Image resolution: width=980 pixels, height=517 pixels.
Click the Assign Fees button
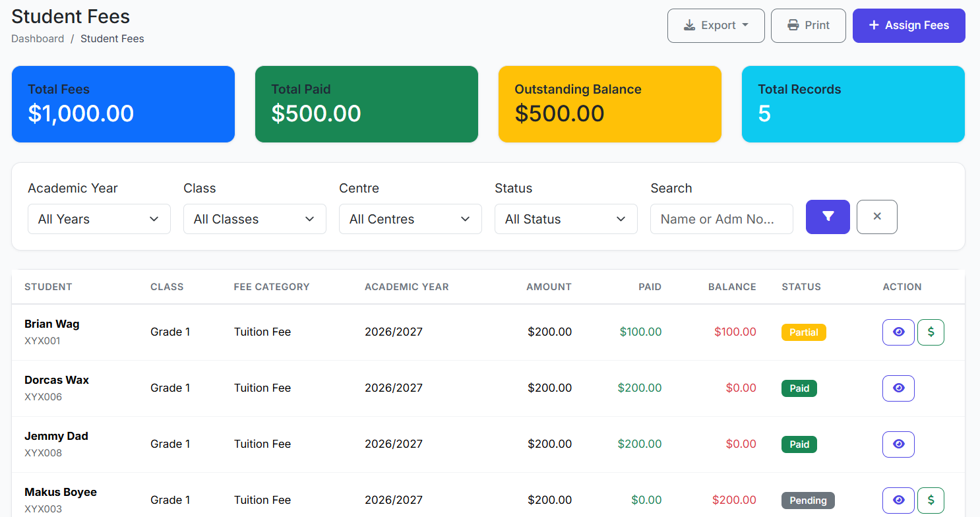point(908,26)
